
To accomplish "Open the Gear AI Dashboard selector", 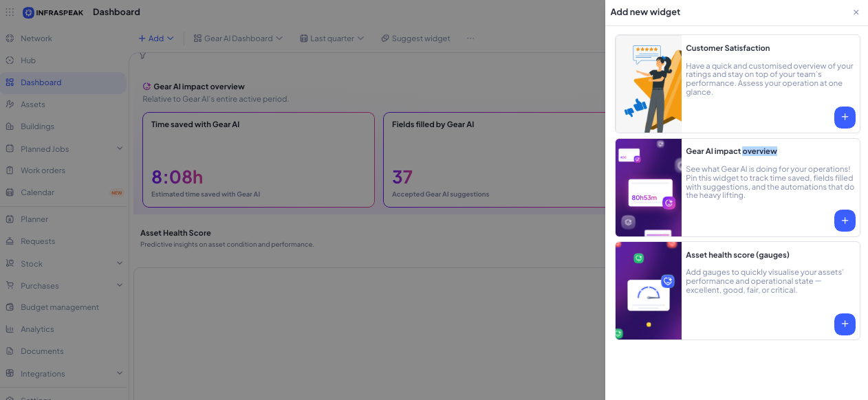I will pos(238,38).
